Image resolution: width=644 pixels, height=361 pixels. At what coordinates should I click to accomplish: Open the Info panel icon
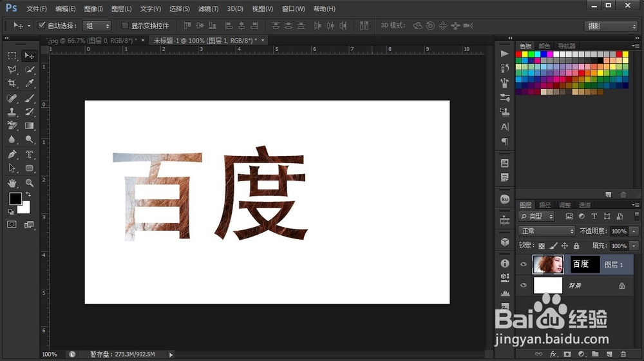(505, 263)
